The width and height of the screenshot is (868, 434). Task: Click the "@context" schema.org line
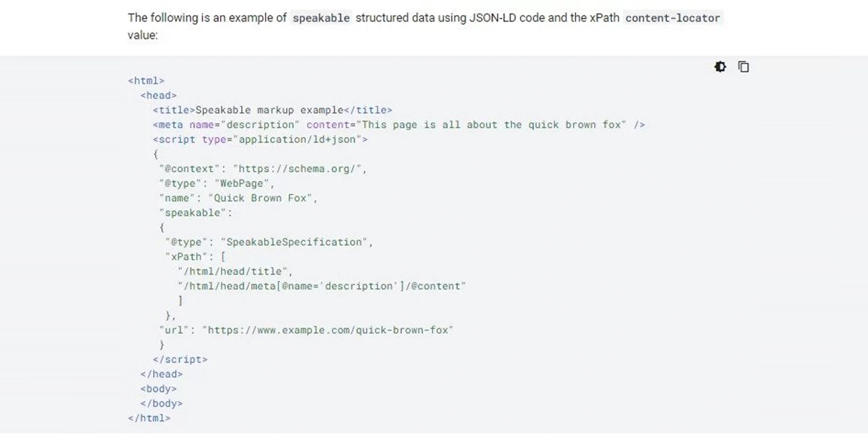tap(263, 169)
